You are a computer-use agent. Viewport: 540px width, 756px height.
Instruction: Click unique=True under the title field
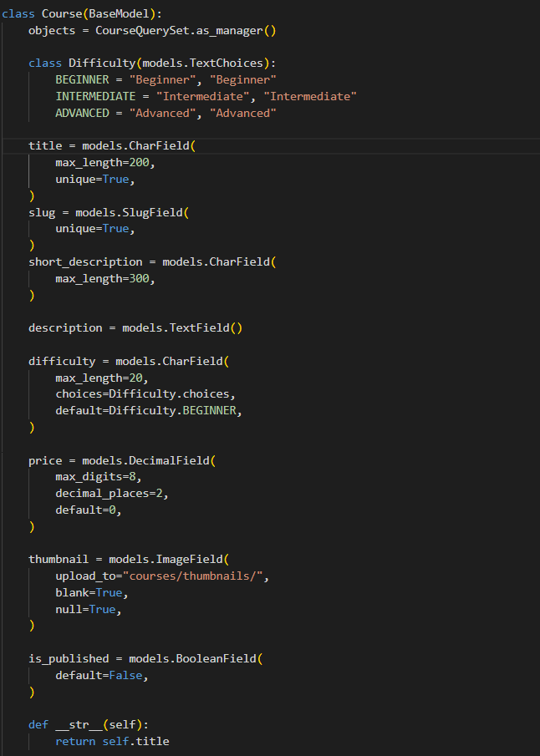(x=92, y=180)
